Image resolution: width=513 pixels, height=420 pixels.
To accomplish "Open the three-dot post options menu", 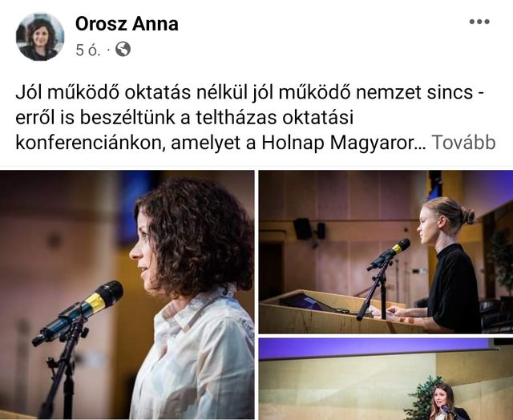I will 479,22.
